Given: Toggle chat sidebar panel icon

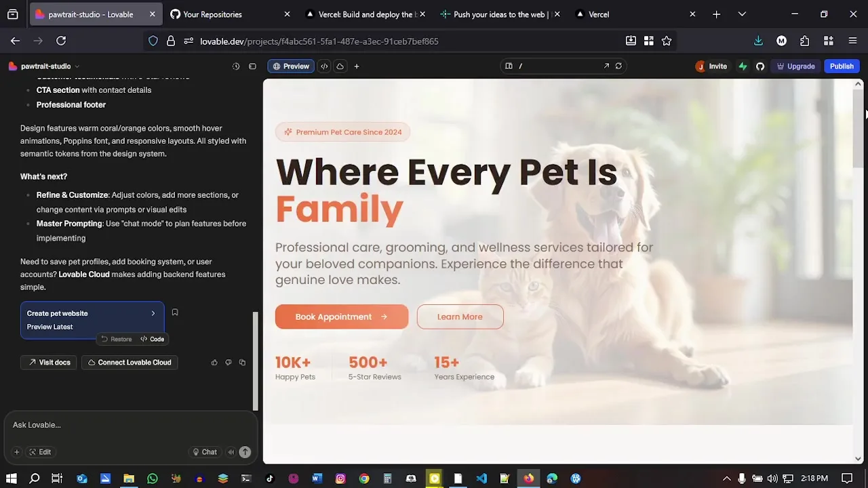Looking at the screenshot, I should 252,66.
